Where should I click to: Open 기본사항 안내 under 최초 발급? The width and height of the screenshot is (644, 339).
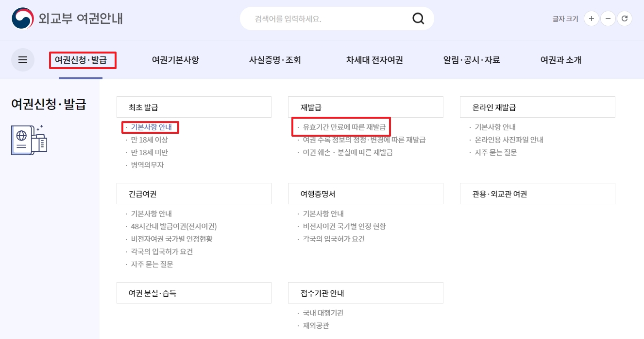coord(151,127)
